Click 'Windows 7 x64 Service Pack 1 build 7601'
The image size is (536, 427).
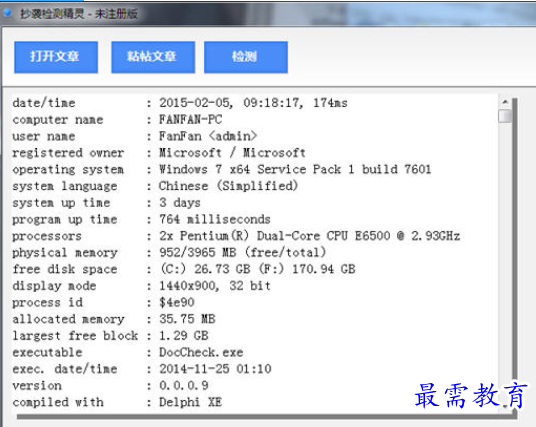click(x=295, y=169)
